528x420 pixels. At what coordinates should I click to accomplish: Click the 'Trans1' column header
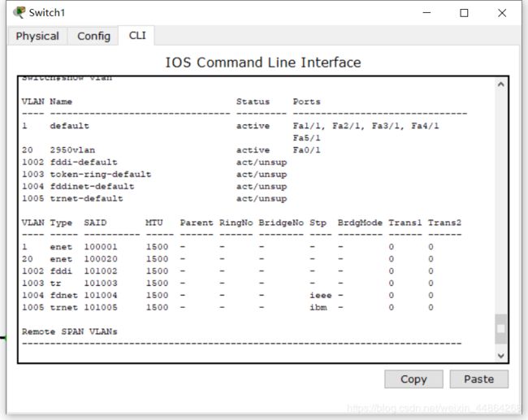405,223
